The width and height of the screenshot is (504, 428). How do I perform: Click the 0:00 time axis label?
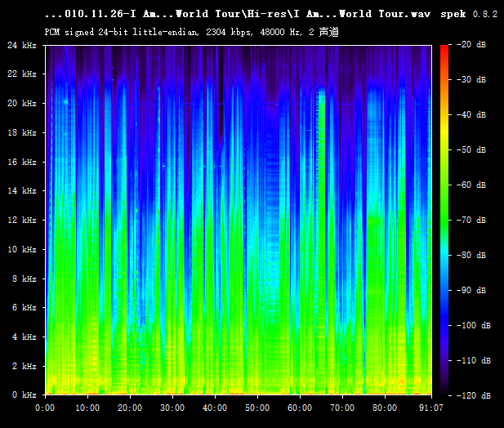[x=45, y=408]
